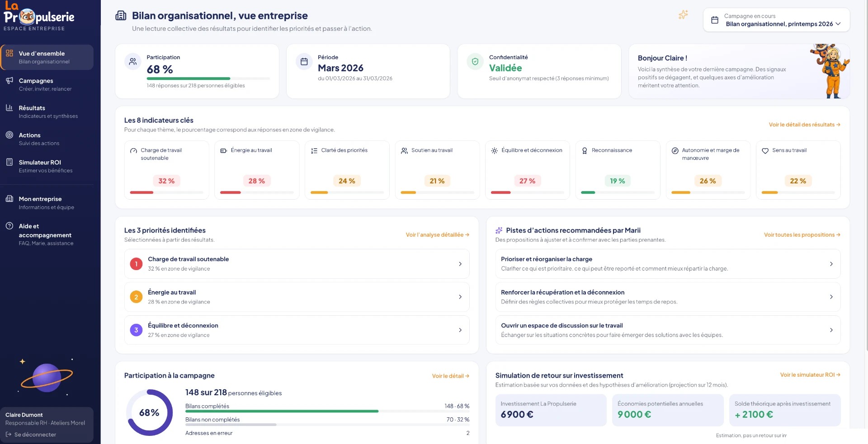Expand Prioriser et réorganiser la charge
This screenshot has height=444, width=868.
668,264
